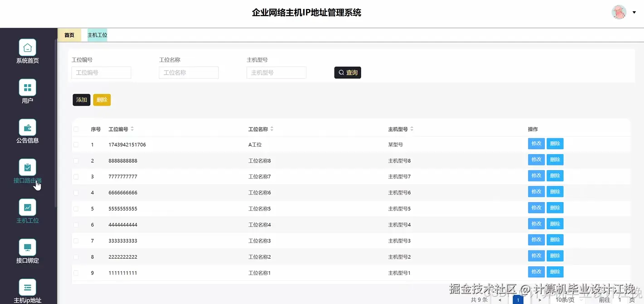Toggle select-all checkbox in table header
644x304 pixels.
point(76,129)
